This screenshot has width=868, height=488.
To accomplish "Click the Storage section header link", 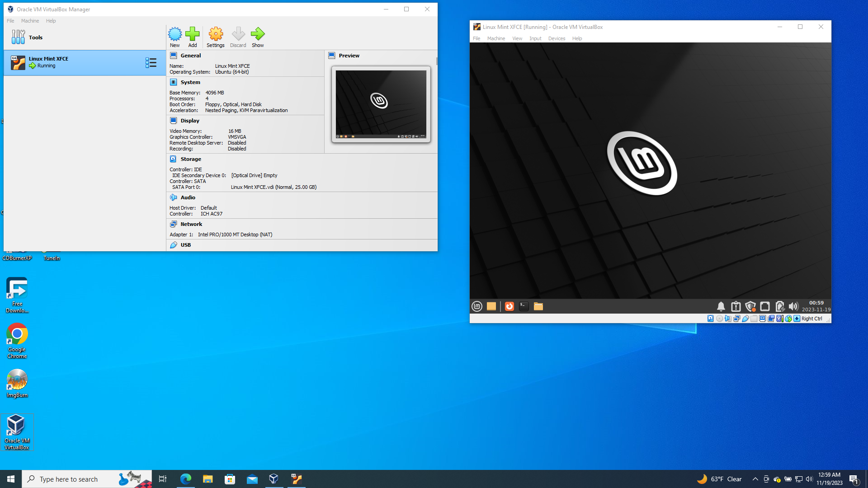I will [191, 159].
